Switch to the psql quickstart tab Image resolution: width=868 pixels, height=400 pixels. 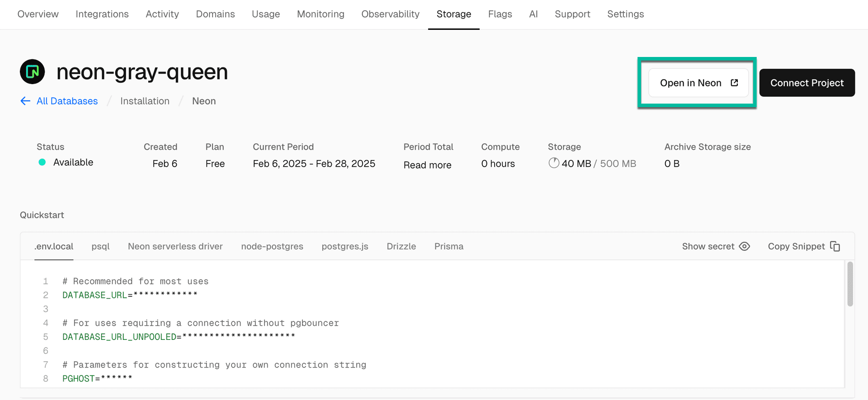click(x=100, y=246)
